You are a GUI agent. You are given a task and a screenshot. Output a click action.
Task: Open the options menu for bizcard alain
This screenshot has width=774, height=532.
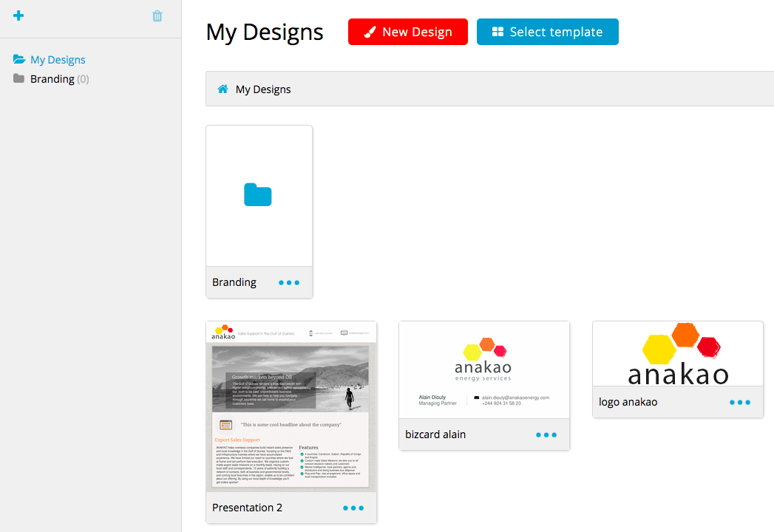click(546, 434)
